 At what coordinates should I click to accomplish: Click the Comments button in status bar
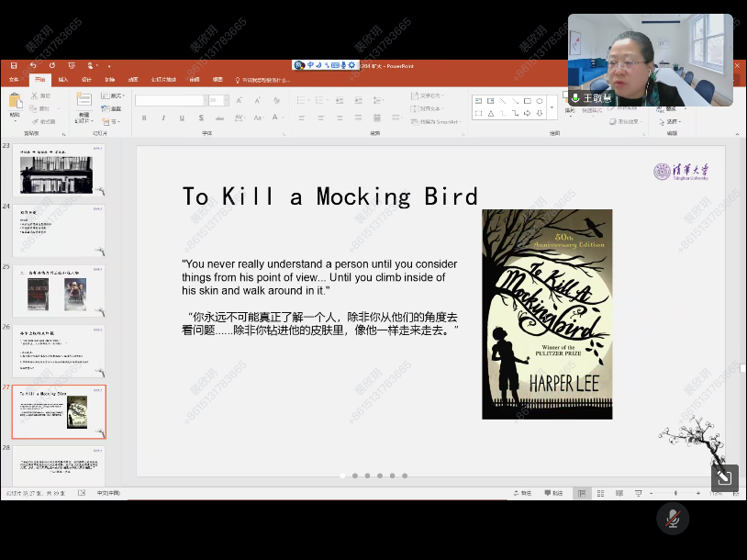click(553, 493)
